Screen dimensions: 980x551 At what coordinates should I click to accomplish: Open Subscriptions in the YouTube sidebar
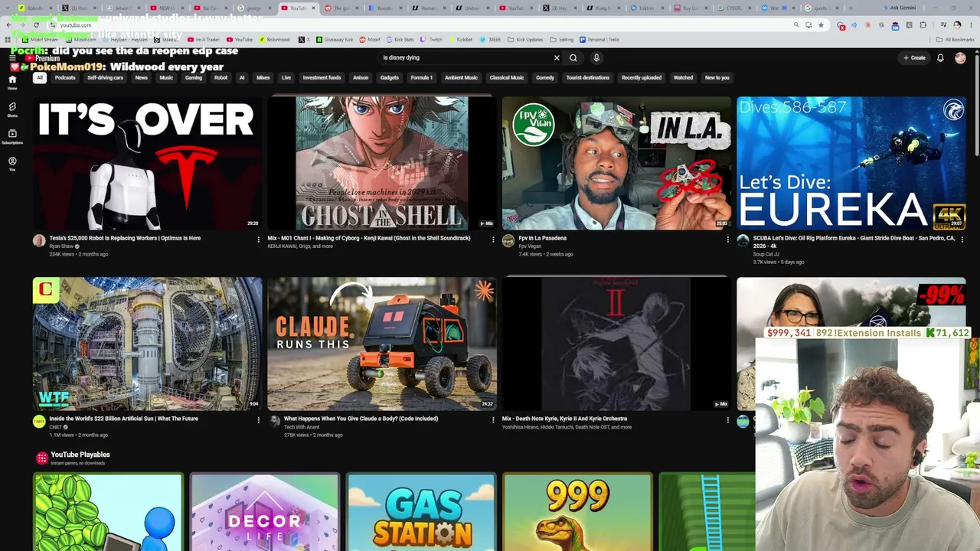pyautogui.click(x=12, y=137)
